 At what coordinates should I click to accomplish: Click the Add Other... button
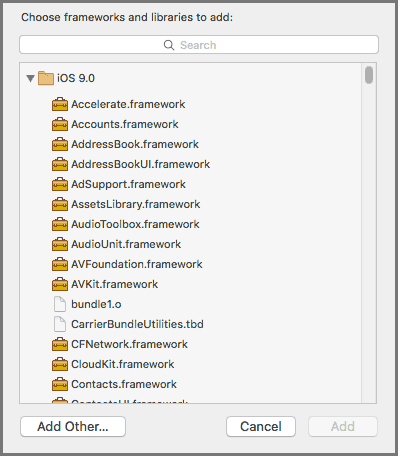coord(73,426)
